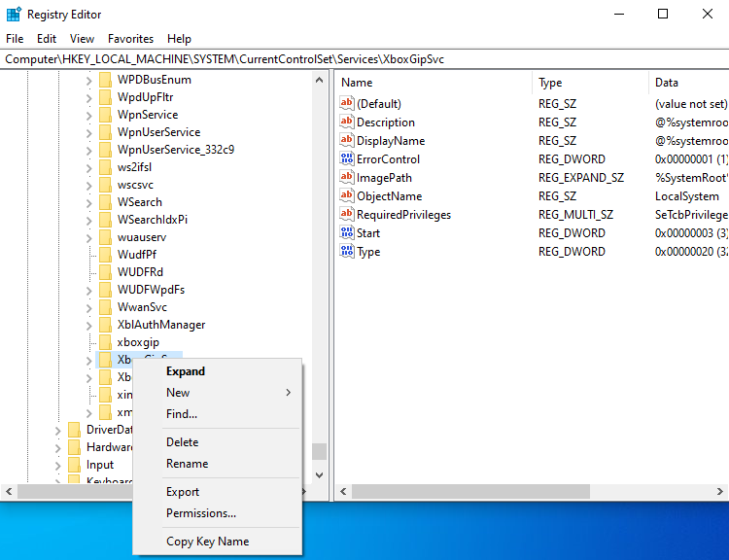Click the WpnService folder icon
This screenshot has width=729, height=560.
point(106,115)
